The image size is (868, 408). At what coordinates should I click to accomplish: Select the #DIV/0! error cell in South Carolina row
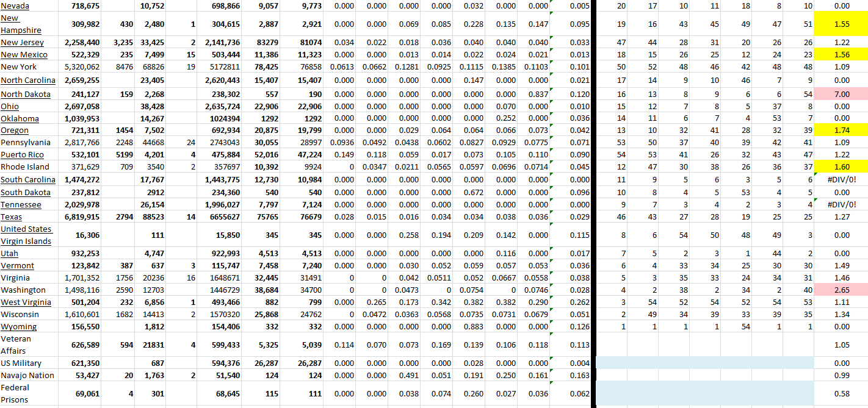click(x=841, y=180)
